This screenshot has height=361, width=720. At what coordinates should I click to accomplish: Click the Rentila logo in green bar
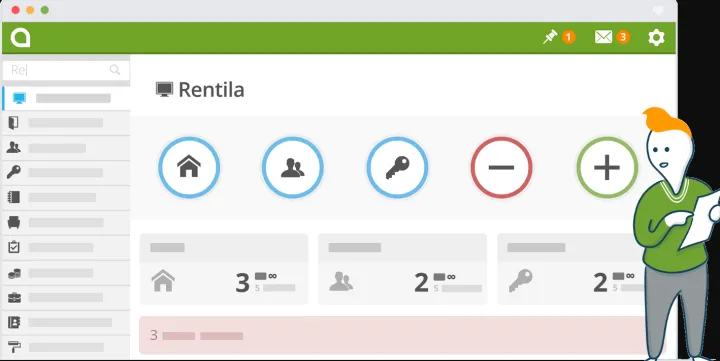tap(20, 37)
